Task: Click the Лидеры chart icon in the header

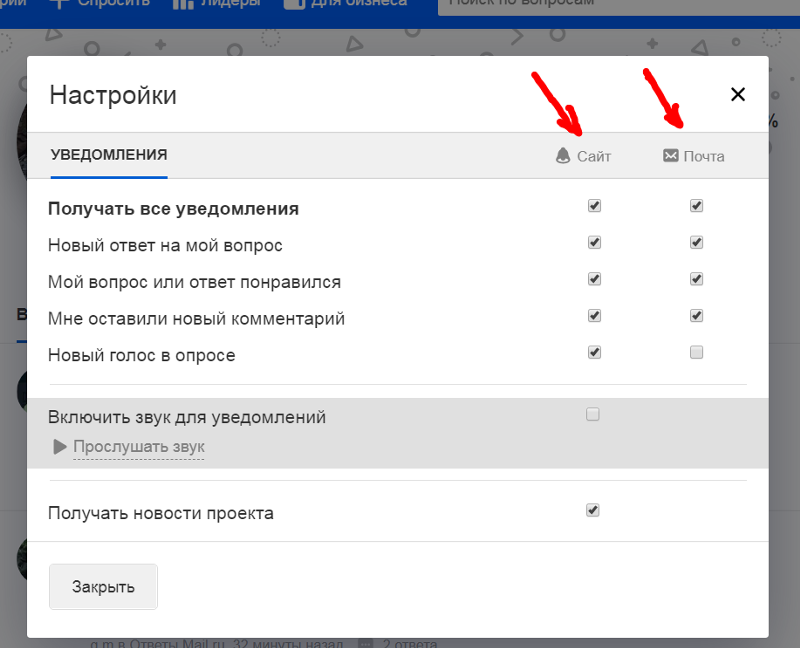Action: 183,4
